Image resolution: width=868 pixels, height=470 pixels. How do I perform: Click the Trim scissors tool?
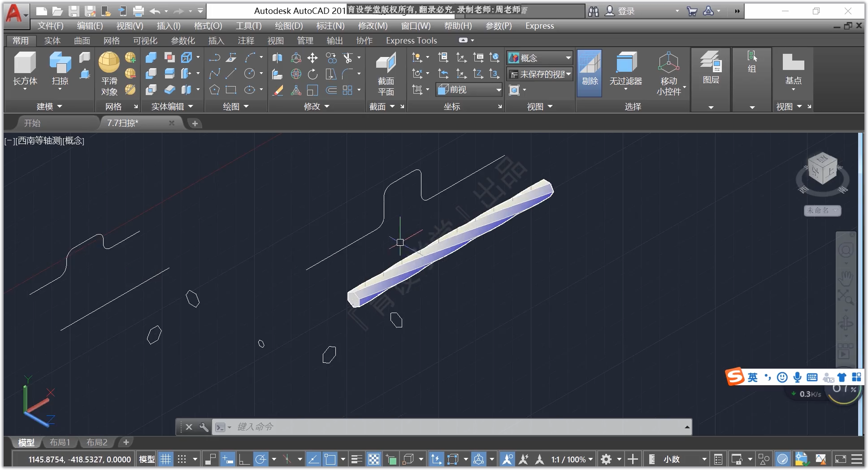click(347, 58)
